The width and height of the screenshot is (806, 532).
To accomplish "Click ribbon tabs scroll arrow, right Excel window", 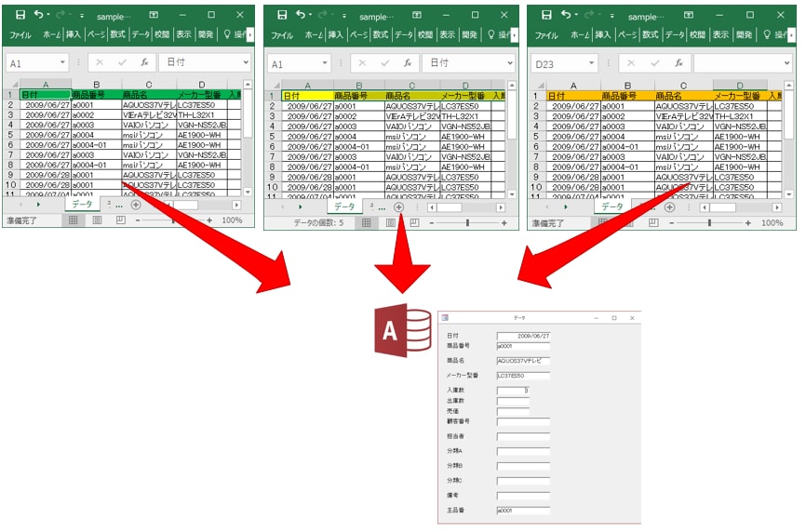I will coord(792,35).
